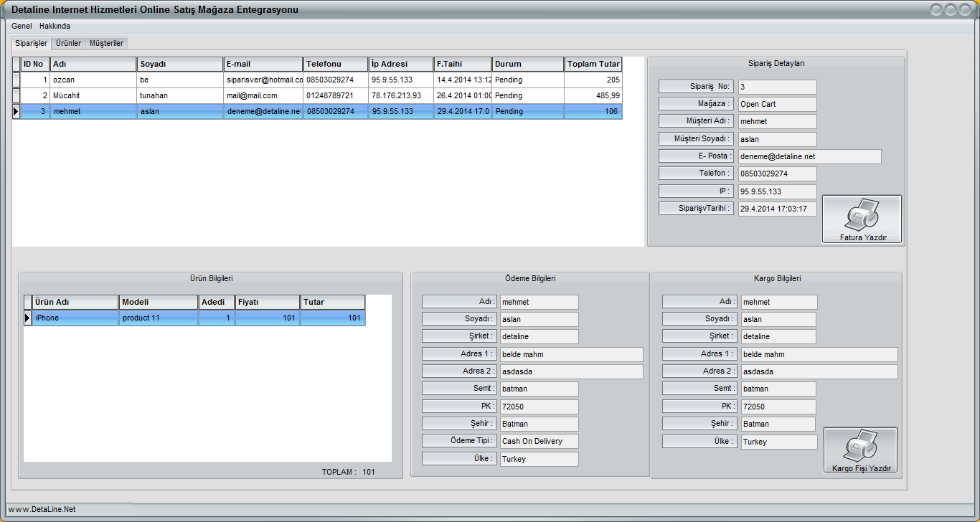Click the Toplam Tutar column header
This screenshot has width=980, height=522.
pyautogui.click(x=593, y=65)
